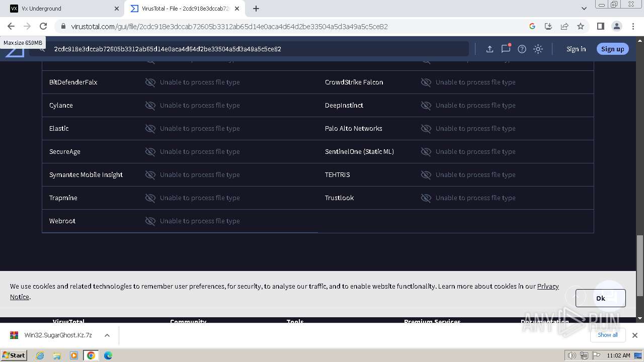Open the Chrome three-dot menu
The height and width of the screenshot is (362, 644).
coord(633,26)
